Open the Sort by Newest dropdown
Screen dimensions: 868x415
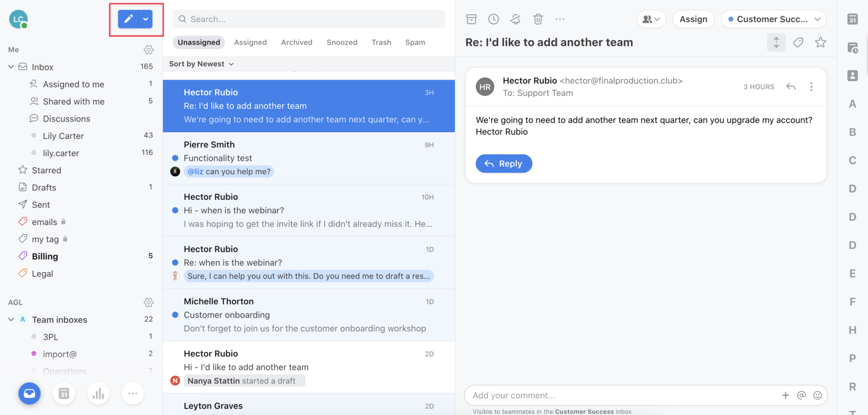(x=201, y=64)
